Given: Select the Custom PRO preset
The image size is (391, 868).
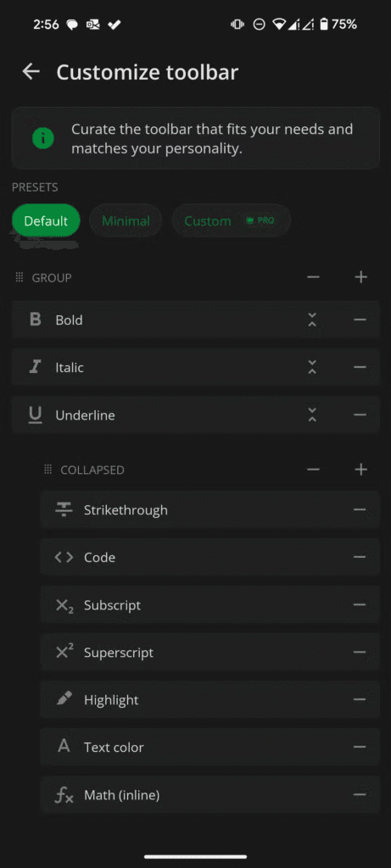Looking at the screenshot, I should 231,221.
